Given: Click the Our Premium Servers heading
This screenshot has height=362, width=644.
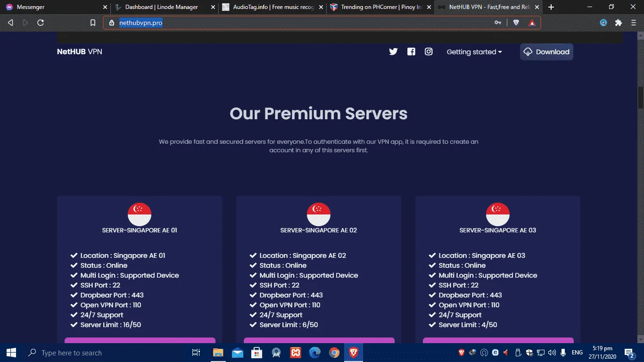Looking at the screenshot, I should point(319,114).
